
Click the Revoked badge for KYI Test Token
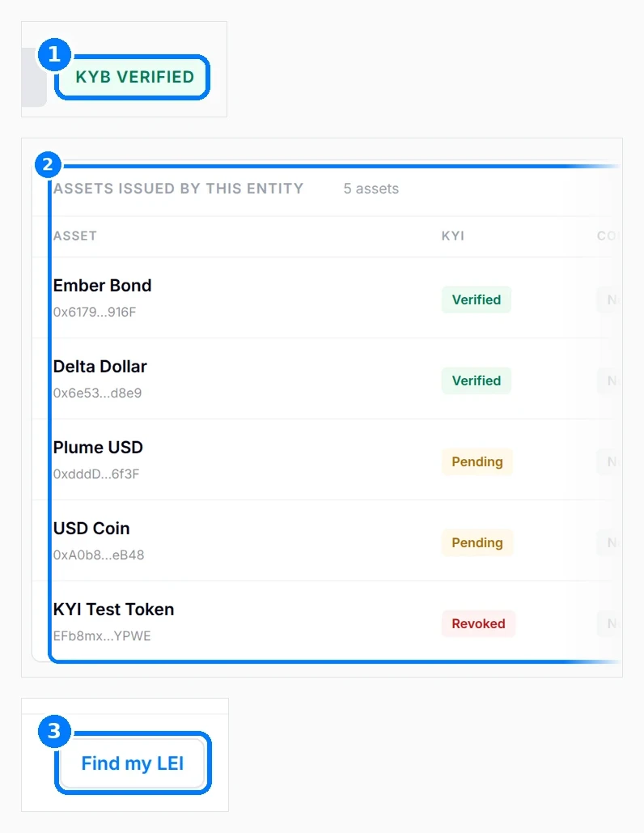(x=478, y=623)
